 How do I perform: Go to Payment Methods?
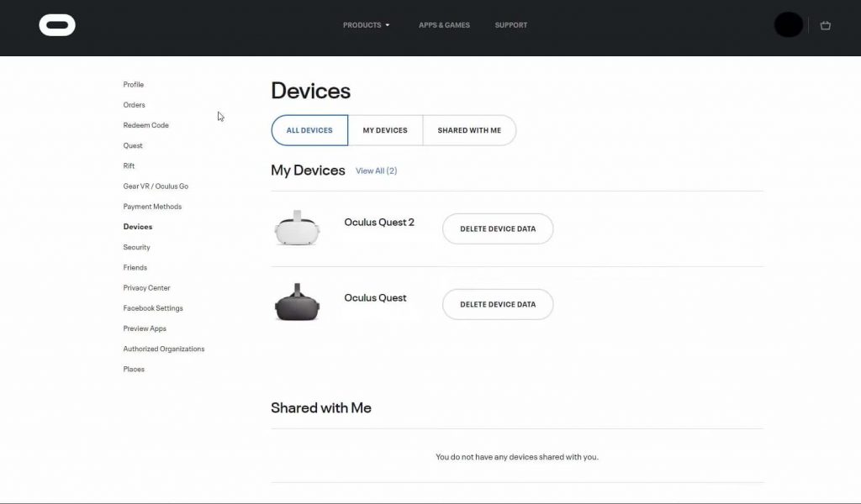[x=152, y=206]
